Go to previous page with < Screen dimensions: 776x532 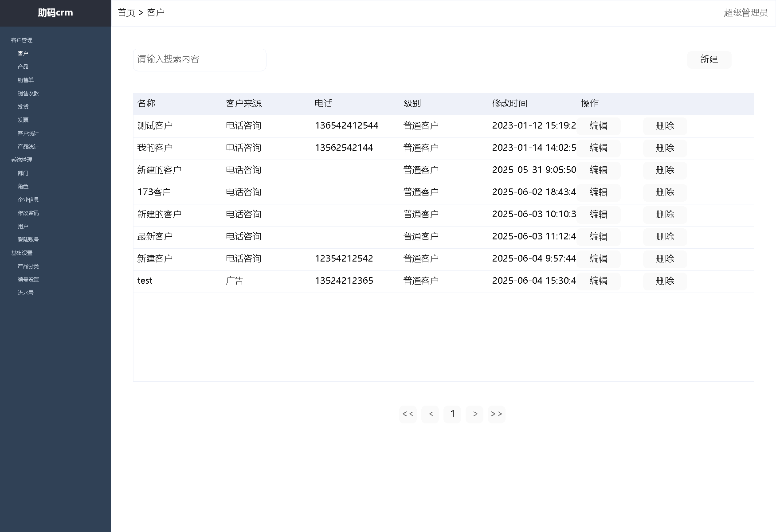coord(430,414)
